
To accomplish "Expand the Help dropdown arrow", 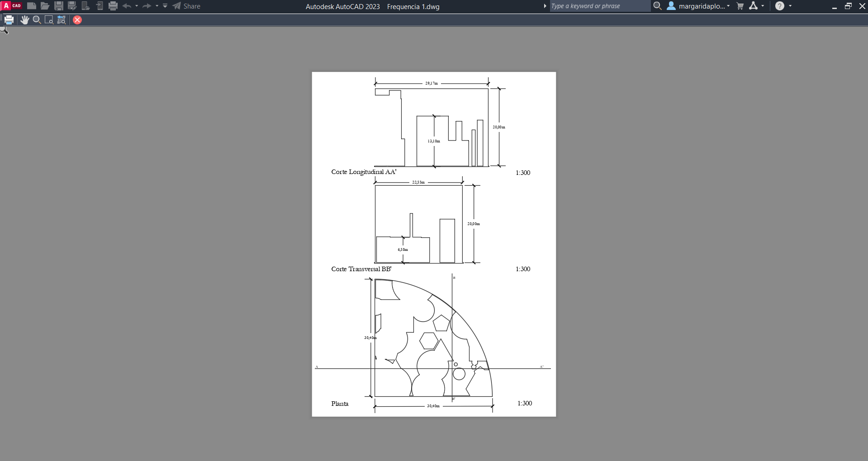I will point(790,6).
